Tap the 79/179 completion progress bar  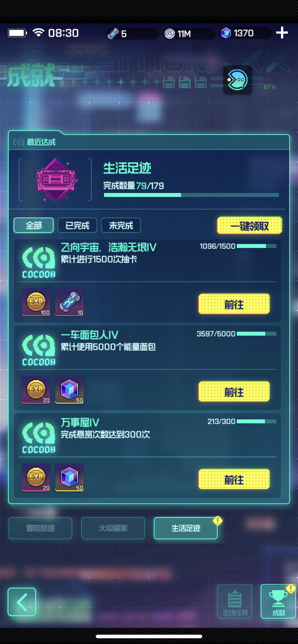[x=191, y=195]
